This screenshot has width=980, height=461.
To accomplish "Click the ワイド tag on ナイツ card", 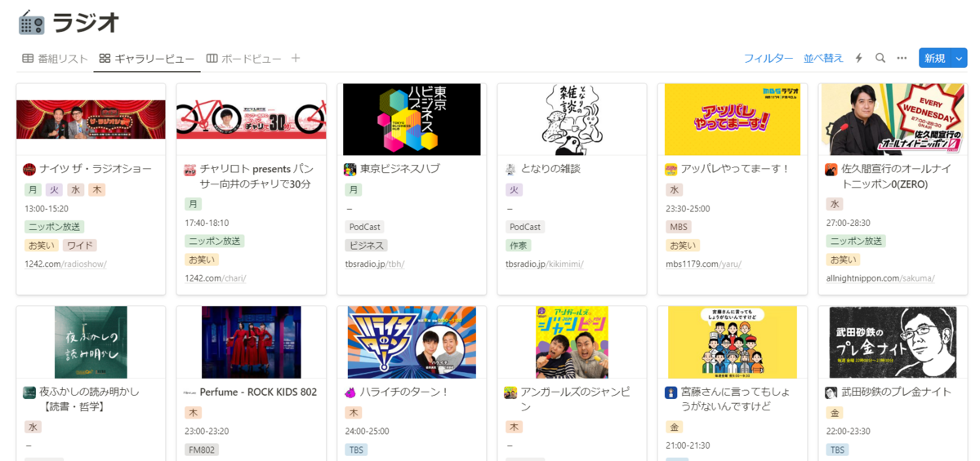I will point(79,246).
